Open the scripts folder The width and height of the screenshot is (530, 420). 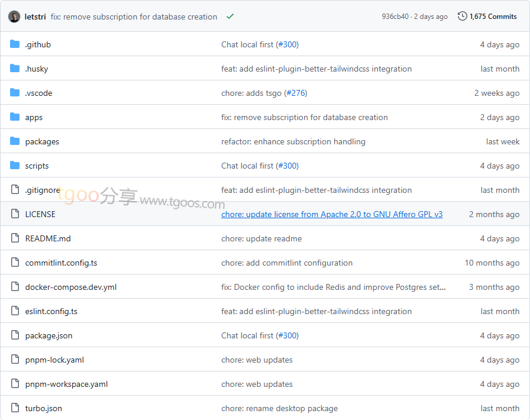pyautogui.click(x=37, y=166)
